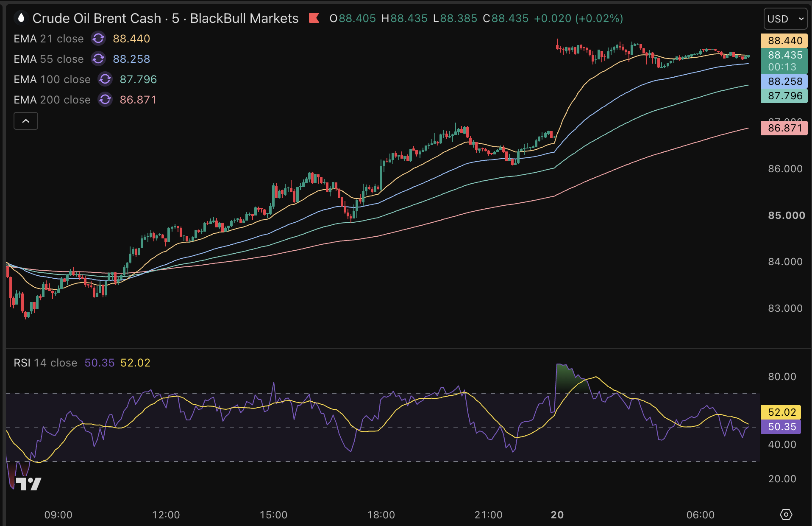Viewport: 812px width, 526px height.
Task: Select the EMA 200 close legend label
Action: click(52, 100)
